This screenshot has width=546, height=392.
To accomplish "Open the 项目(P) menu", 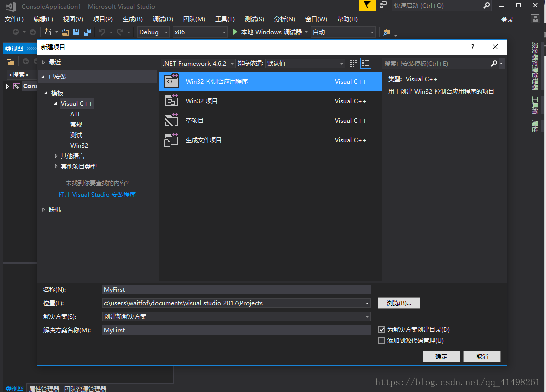I will [103, 19].
